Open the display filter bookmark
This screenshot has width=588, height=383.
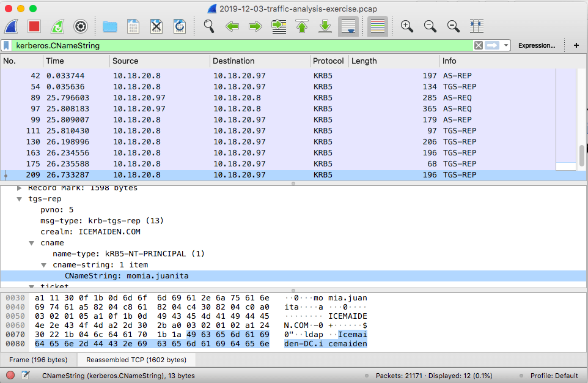tap(6, 45)
